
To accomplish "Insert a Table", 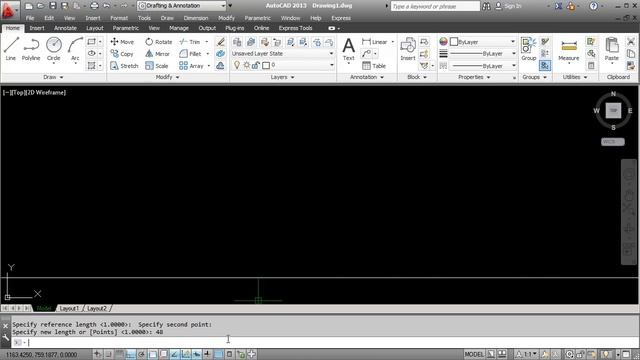I will [374, 66].
